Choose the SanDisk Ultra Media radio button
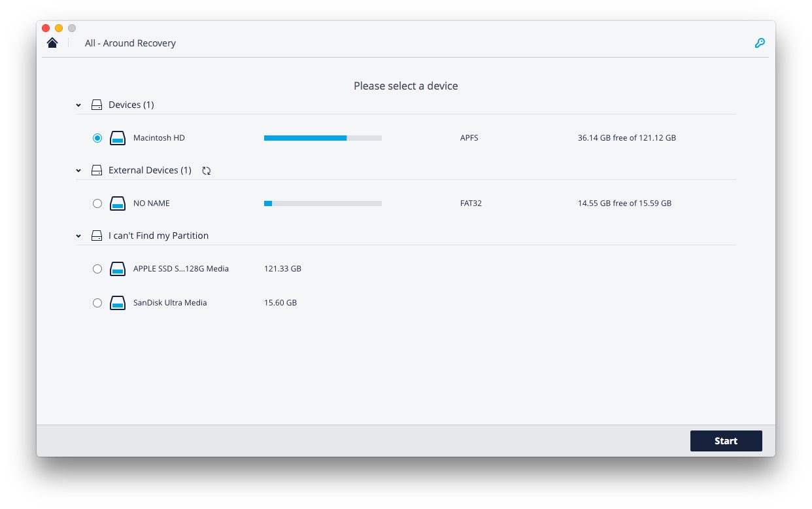Screen dimensions: 812x509 coord(97,303)
